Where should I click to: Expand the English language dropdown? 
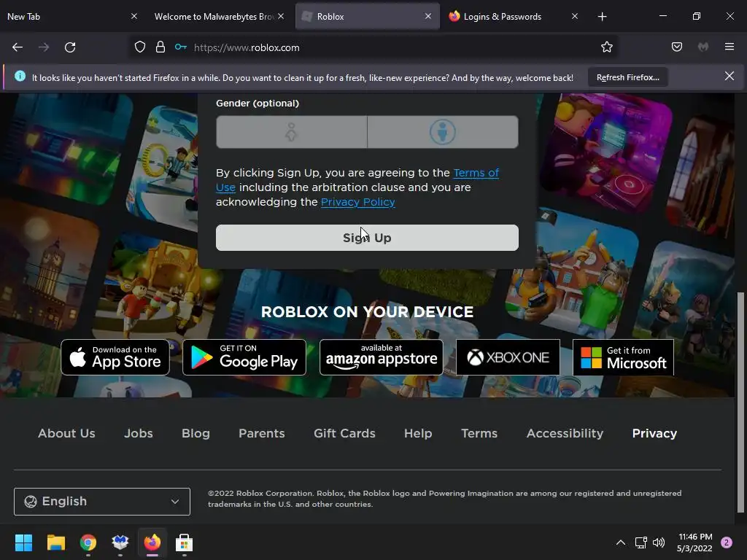tap(102, 502)
